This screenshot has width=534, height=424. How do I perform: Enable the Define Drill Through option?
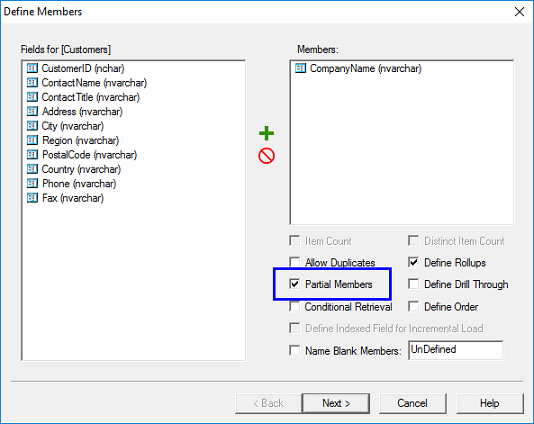413,284
